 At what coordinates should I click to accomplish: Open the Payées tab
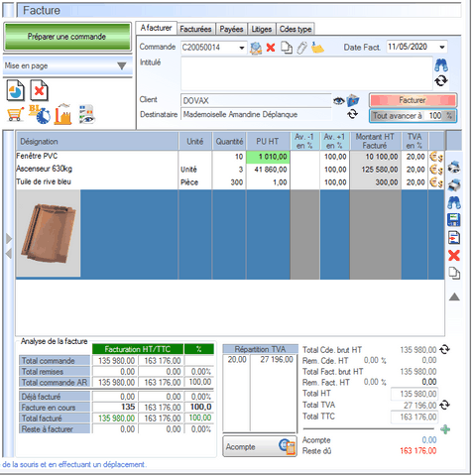[x=231, y=29]
